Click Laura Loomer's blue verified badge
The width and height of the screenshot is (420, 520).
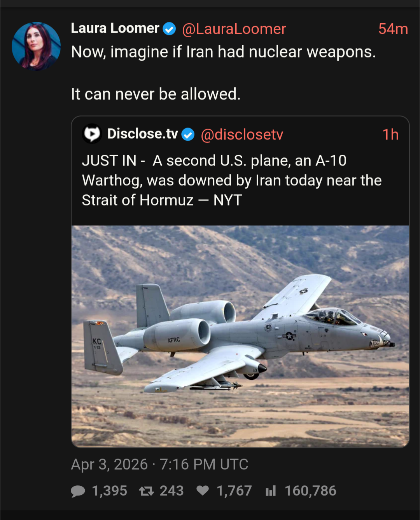click(x=169, y=29)
